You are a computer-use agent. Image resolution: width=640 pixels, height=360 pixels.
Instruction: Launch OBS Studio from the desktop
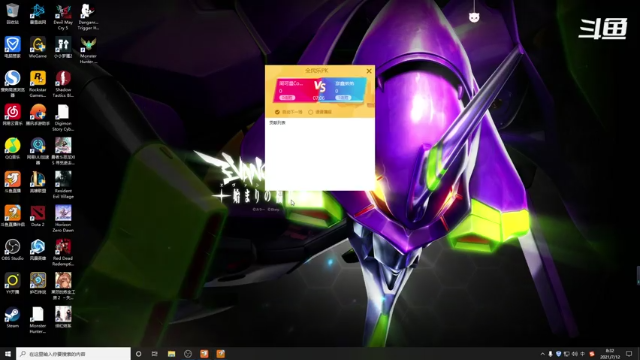(x=13, y=249)
